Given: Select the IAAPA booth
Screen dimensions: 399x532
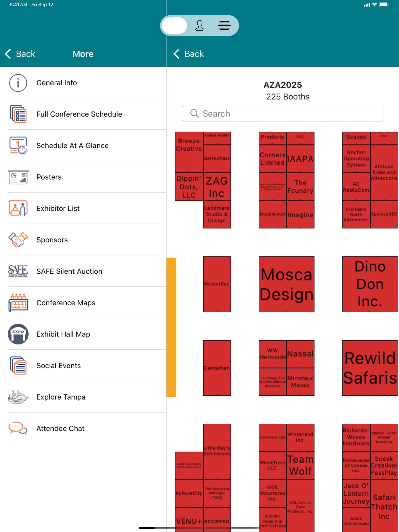Looking at the screenshot, I should click(x=300, y=159).
